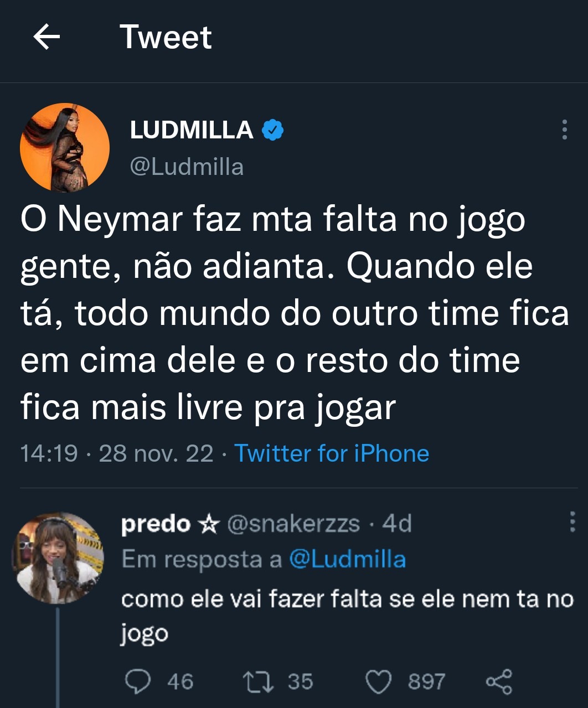The width and height of the screenshot is (588, 708).
Task: Open the @snakerzzs handle
Action: [293, 524]
